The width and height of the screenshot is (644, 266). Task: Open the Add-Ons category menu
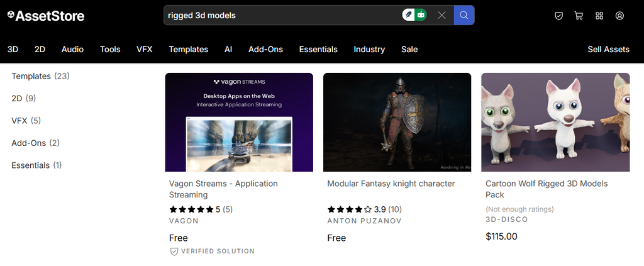tap(266, 49)
